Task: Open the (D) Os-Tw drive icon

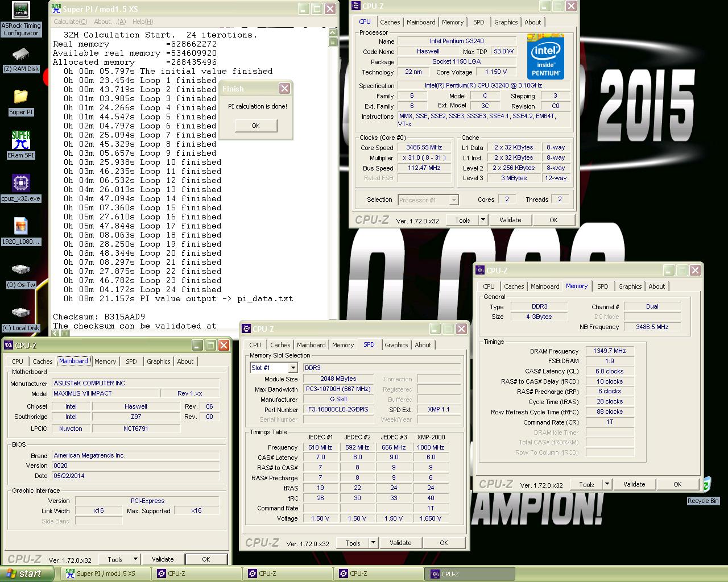Action: coord(21,276)
